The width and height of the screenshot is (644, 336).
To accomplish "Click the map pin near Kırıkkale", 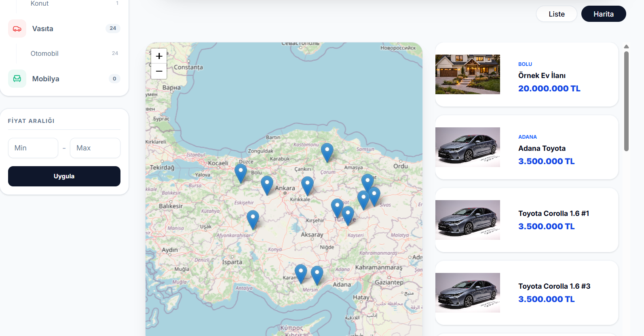I will point(307,185).
